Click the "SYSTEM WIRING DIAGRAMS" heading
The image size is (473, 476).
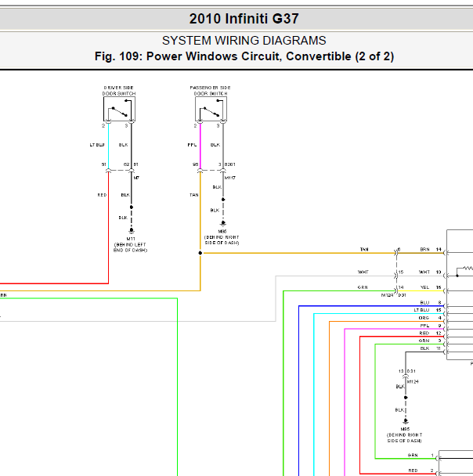(244, 41)
